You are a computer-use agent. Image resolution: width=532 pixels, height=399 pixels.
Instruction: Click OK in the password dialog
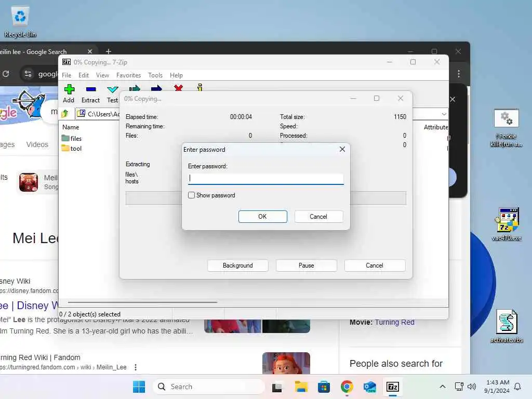click(x=262, y=217)
